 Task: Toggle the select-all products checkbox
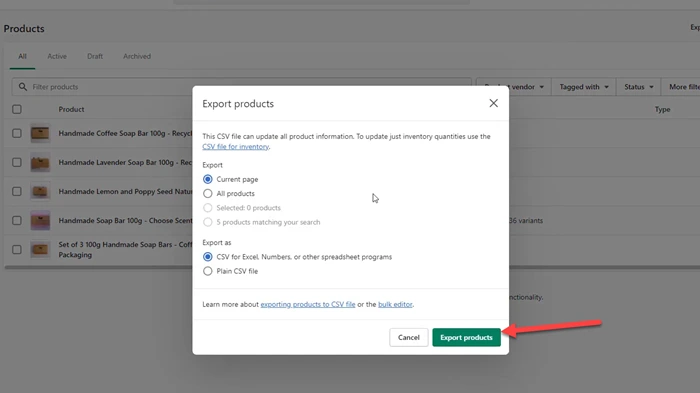pos(17,109)
